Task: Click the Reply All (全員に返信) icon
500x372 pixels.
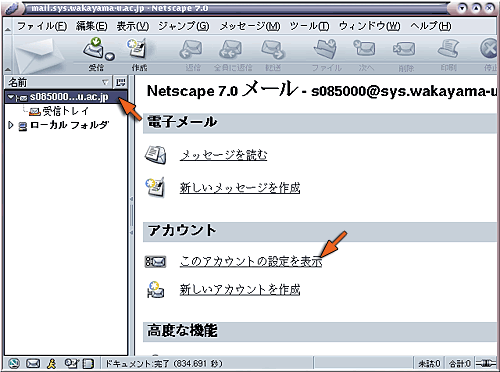Action: pyautogui.click(x=232, y=49)
